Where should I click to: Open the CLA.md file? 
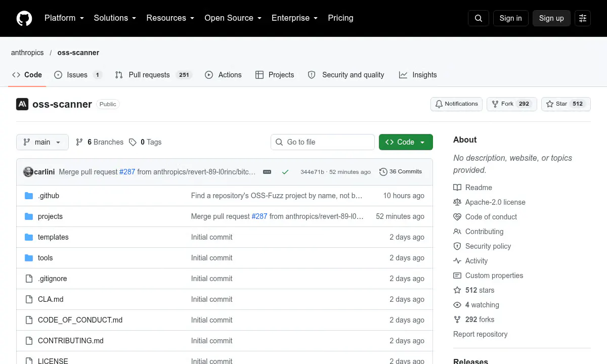pos(51,299)
